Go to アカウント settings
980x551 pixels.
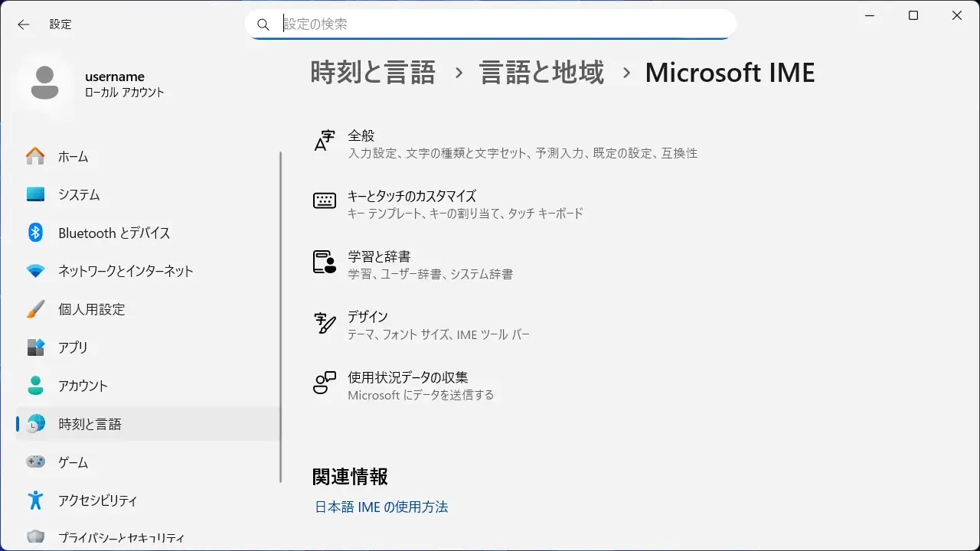83,386
